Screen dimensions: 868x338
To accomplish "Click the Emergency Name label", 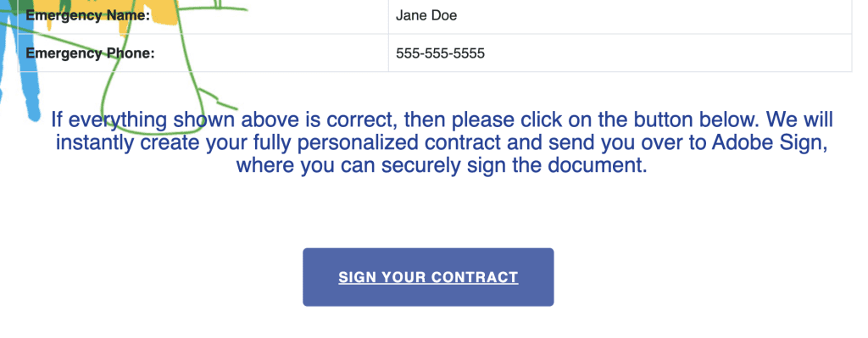I will click(88, 15).
